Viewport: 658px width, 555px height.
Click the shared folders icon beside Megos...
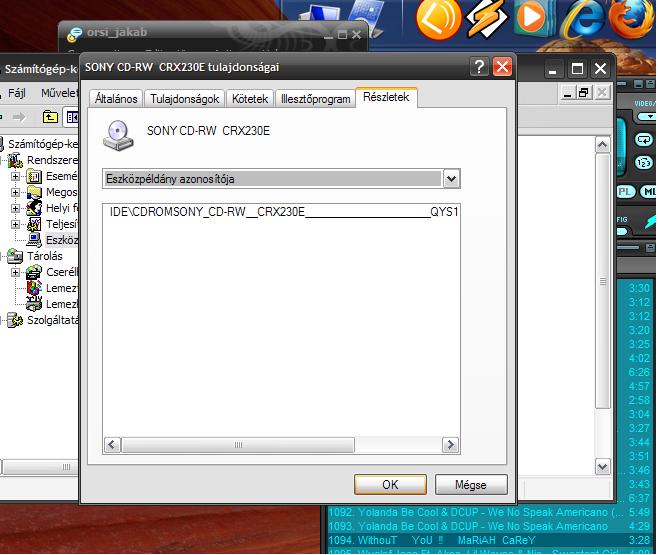(34, 193)
